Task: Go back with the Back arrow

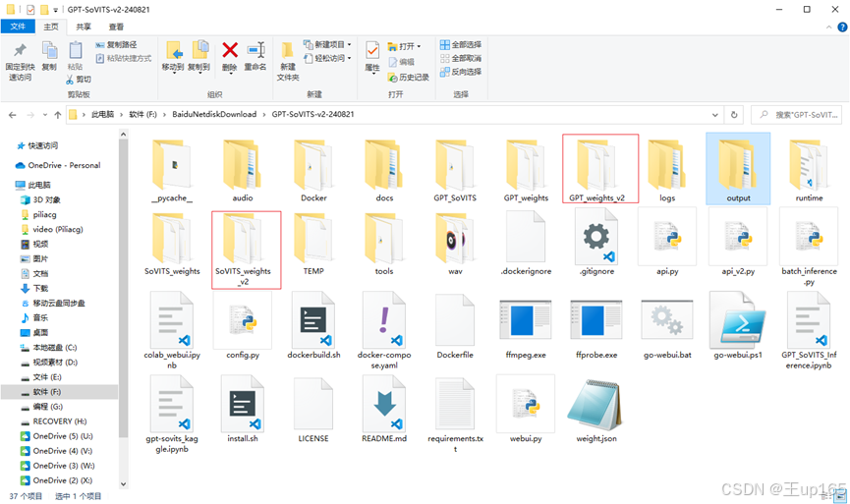Action: [x=13, y=115]
